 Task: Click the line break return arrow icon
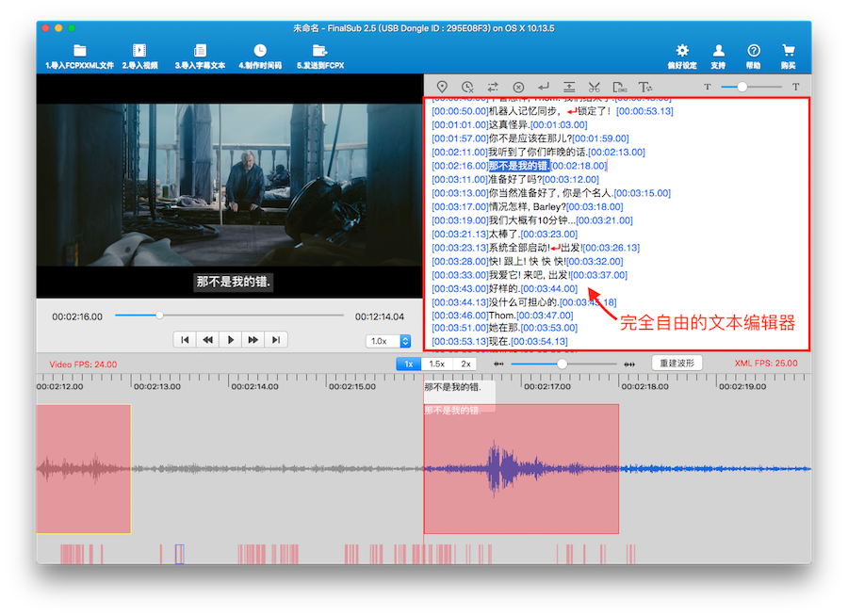(544, 87)
